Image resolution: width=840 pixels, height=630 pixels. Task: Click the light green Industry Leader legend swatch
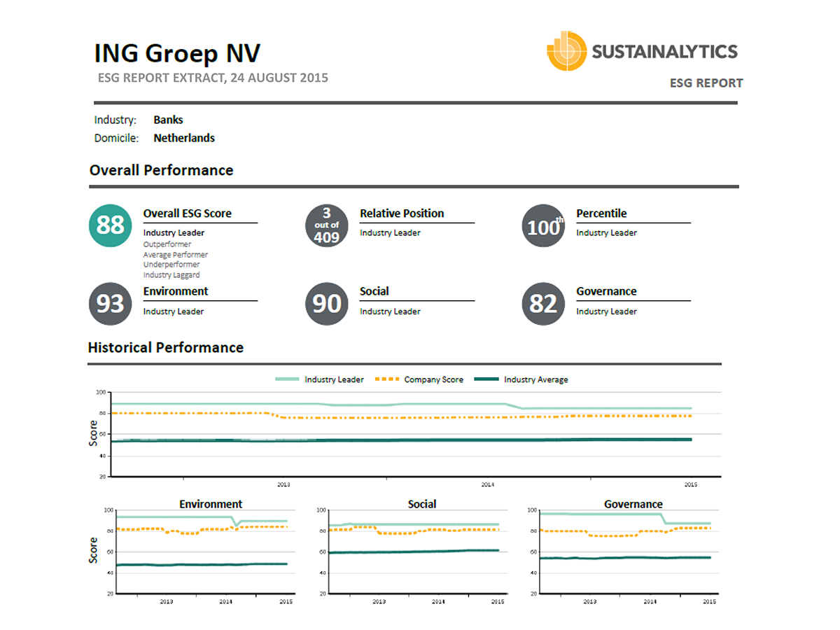(x=286, y=379)
